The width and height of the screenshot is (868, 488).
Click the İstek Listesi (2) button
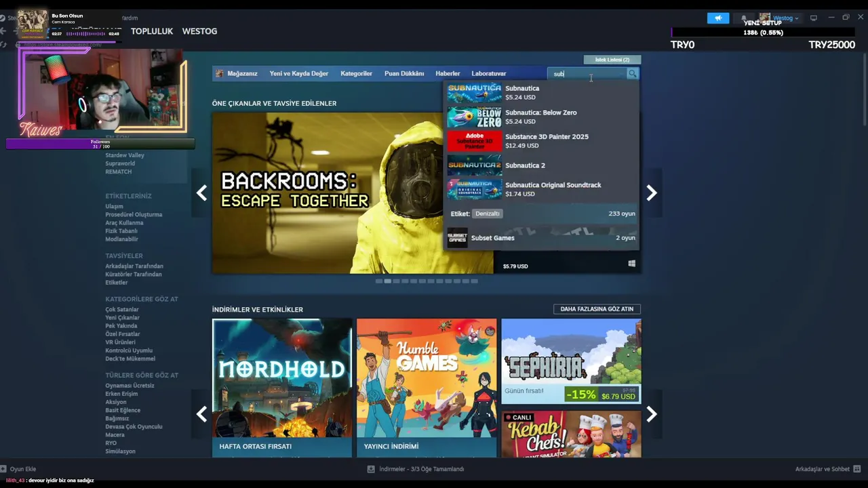(x=612, y=60)
